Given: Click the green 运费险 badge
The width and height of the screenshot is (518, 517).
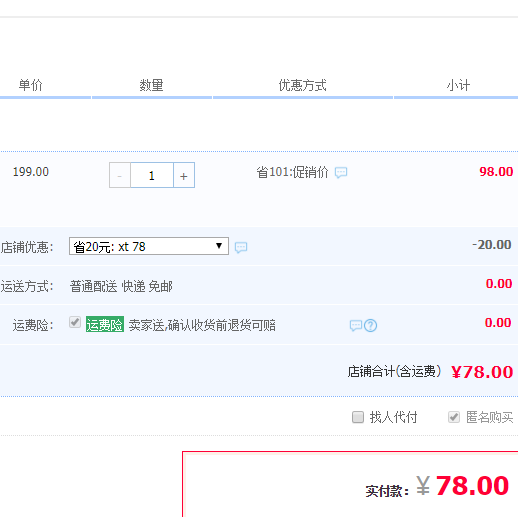Looking at the screenshot, I should point(105,324).
